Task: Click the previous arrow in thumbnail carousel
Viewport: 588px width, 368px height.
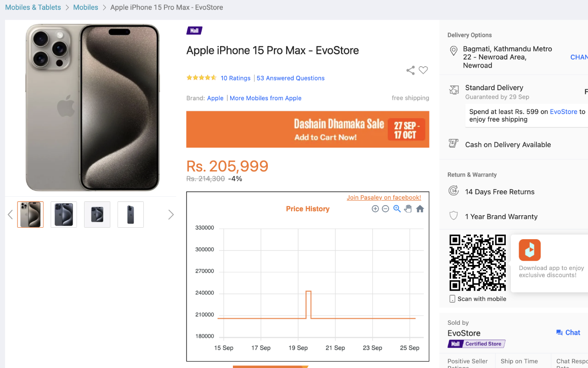Action: pos(10,214)
